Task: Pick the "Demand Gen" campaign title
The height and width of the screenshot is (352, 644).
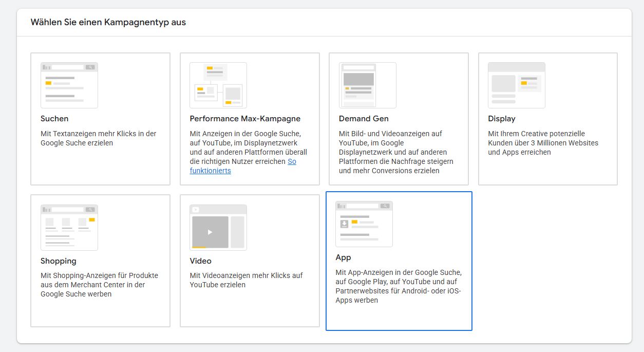Action: click(x=364, y=119)
